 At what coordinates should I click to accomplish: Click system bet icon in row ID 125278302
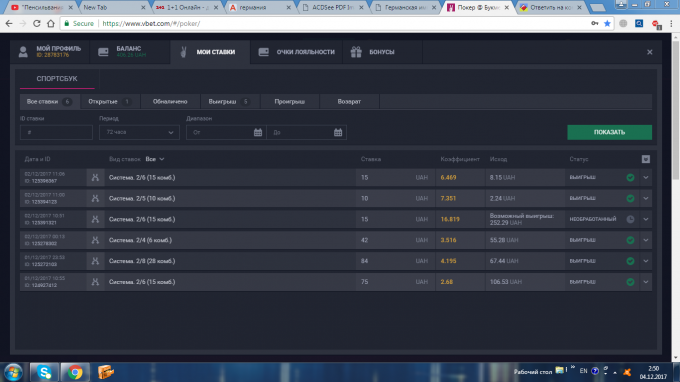coord(95,240)
